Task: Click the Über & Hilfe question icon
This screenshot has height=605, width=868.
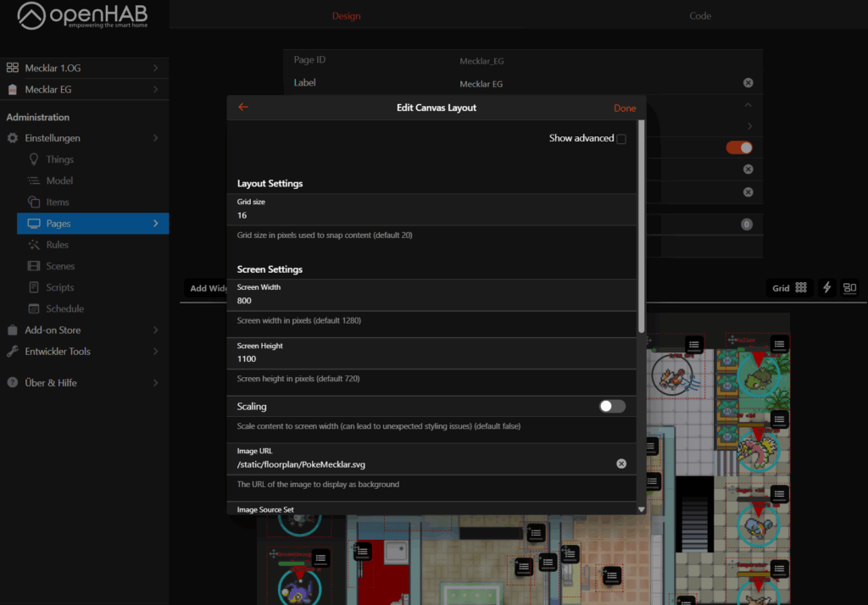Action: 12,382
